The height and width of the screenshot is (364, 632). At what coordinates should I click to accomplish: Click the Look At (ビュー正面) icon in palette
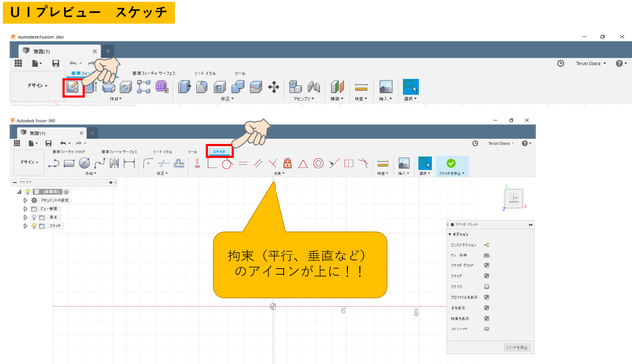tap(487, 255)
